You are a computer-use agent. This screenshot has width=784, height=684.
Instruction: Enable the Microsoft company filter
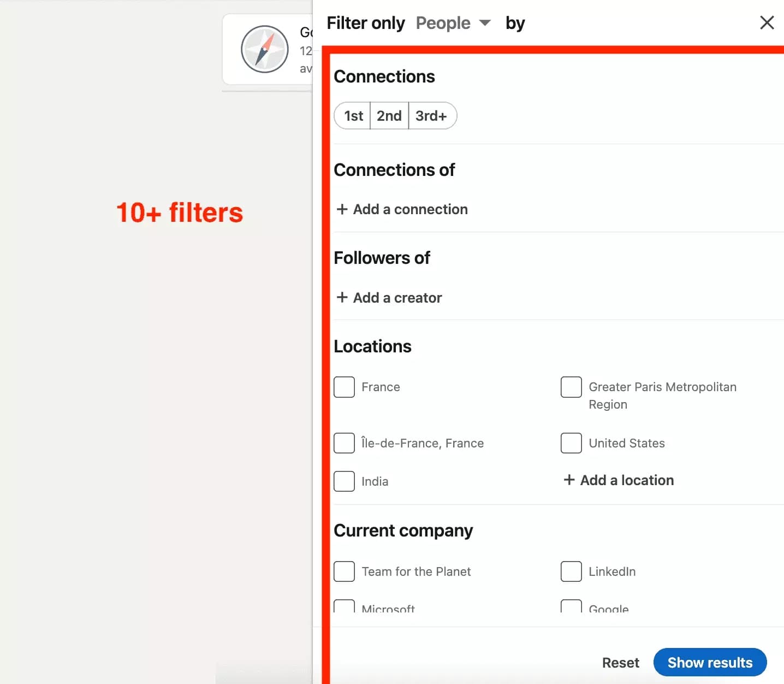click(x=344, y=606)
